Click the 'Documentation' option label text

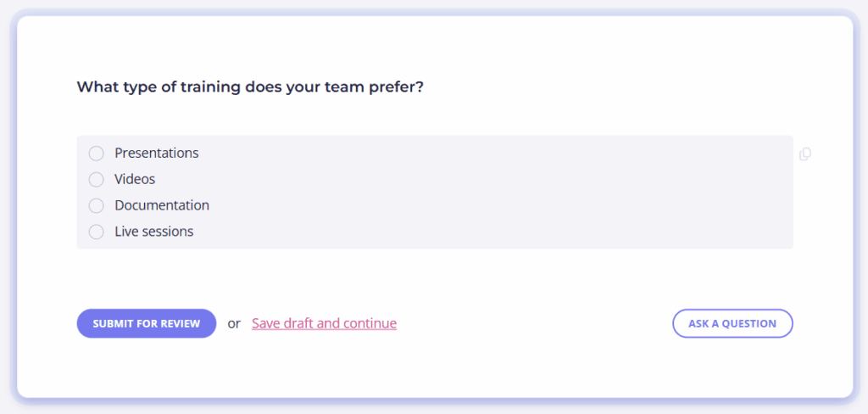tap(162, 205)
